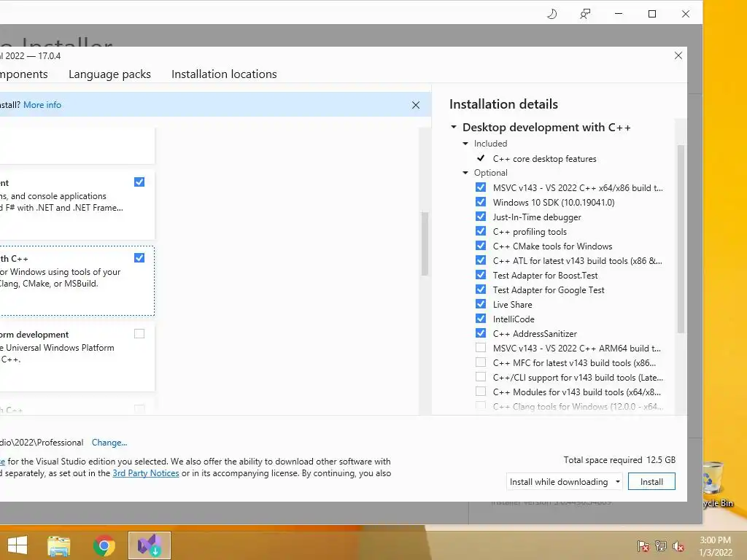Uncheck C++ ATL for latest v143 build tools
Image resolution: width=747 pixels, height=560 pixels.
click(481, 260)
